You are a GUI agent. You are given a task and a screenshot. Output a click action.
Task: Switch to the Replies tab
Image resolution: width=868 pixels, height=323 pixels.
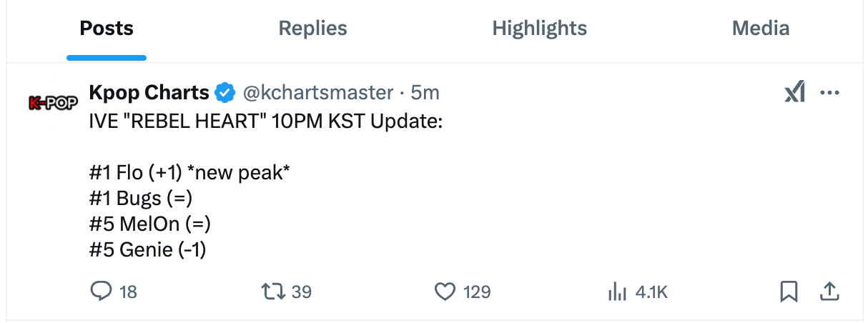tap(312, 29)
